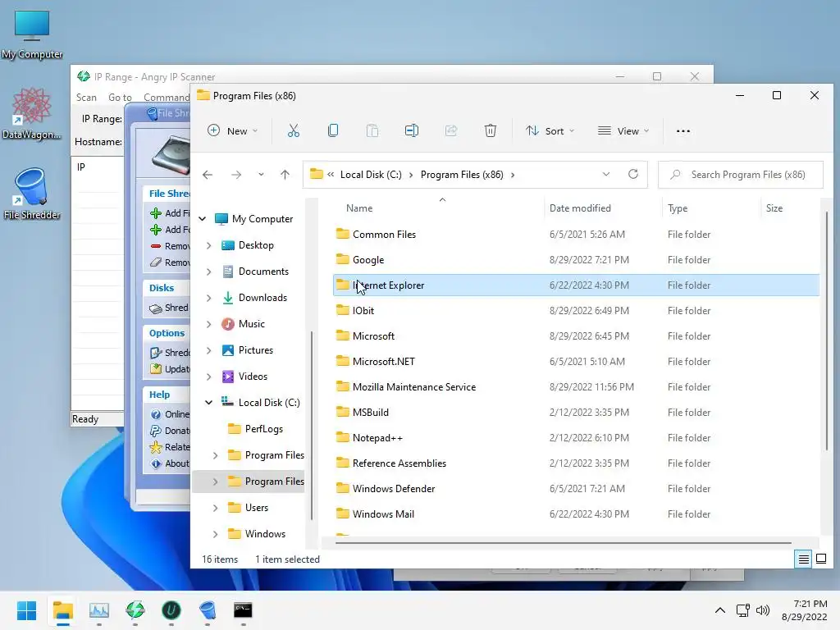Select the Common Files folder
The height and width of the screenshot is (630, 840).
click(577, 235)
